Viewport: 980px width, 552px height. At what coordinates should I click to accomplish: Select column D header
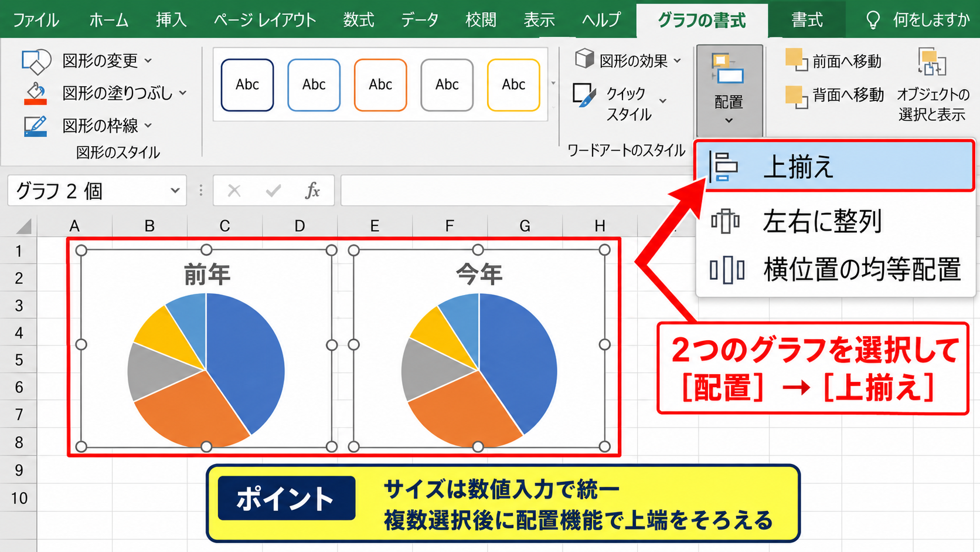click(x=300, y=226)
